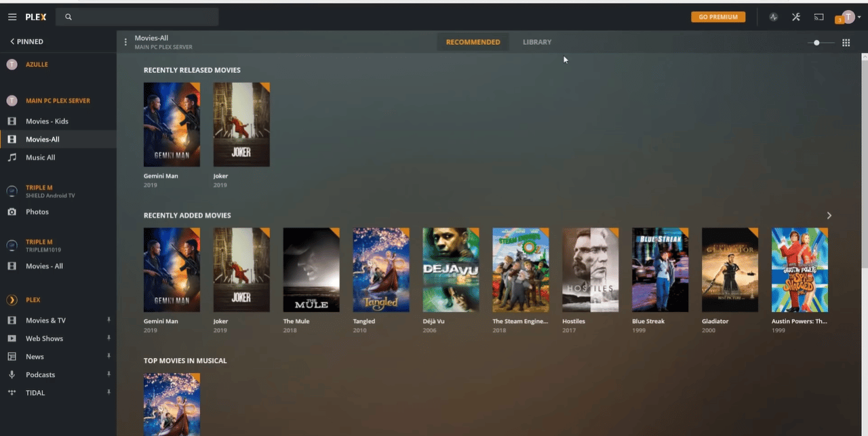
Task: Click the News newspaper icon
Action: [12, 357]
